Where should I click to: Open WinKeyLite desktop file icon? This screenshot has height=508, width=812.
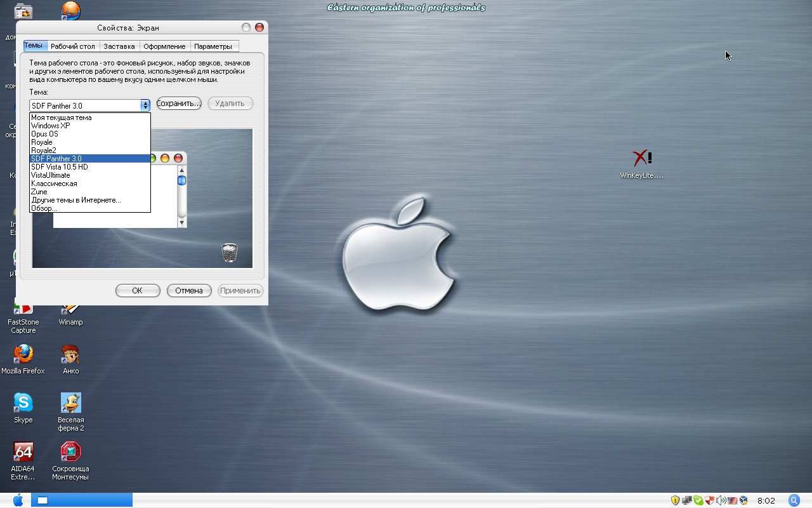click(x=642, y=164)
